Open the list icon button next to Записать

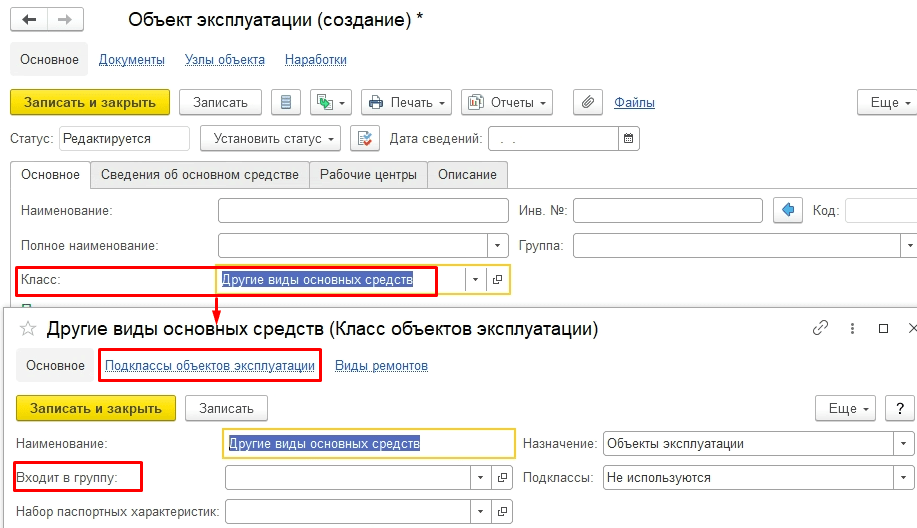tap(286, 102)
